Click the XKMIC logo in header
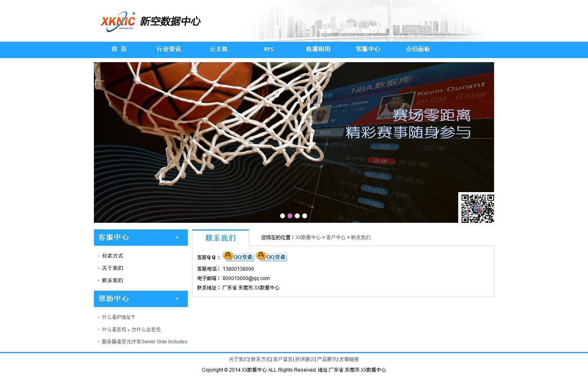The width and height of the screenshot is (588, 390). tap(118, 21)
